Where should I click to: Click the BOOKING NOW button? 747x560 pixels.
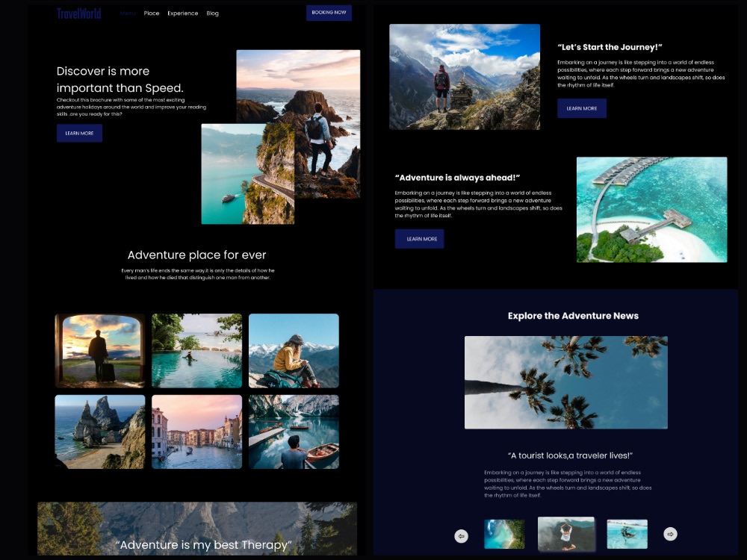point(329,13)
